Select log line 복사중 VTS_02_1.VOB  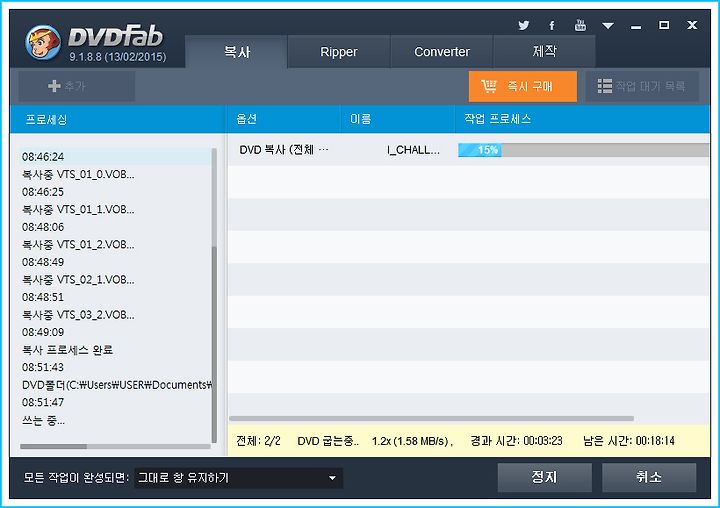tap(78, 279)
